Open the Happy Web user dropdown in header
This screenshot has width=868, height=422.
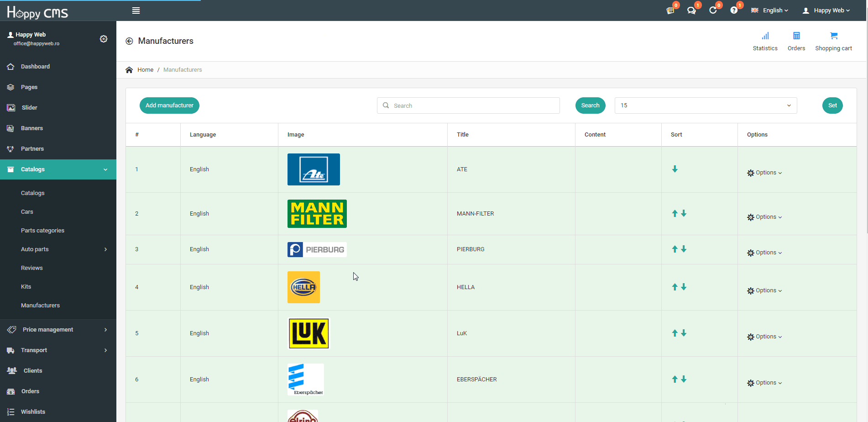point(826,11)
